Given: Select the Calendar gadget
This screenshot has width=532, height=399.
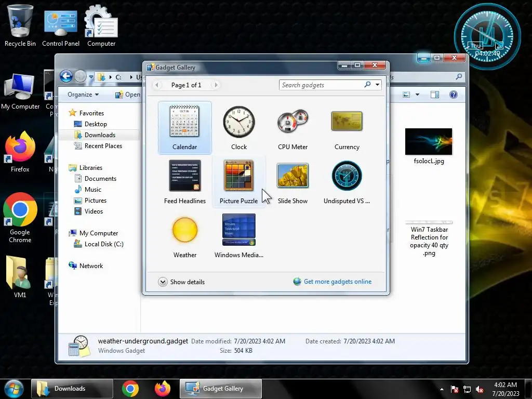Looking at the screenshot, I should pos(184,128).
